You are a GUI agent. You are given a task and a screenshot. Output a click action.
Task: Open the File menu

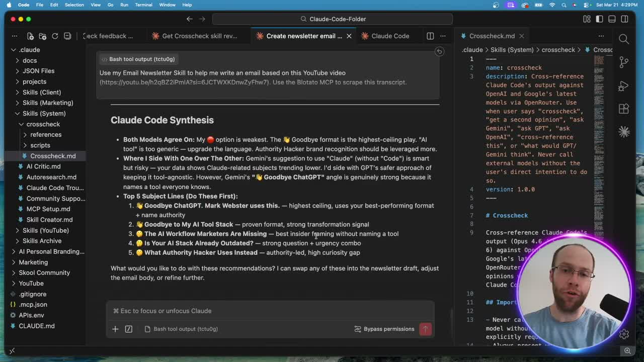(39, 5)
